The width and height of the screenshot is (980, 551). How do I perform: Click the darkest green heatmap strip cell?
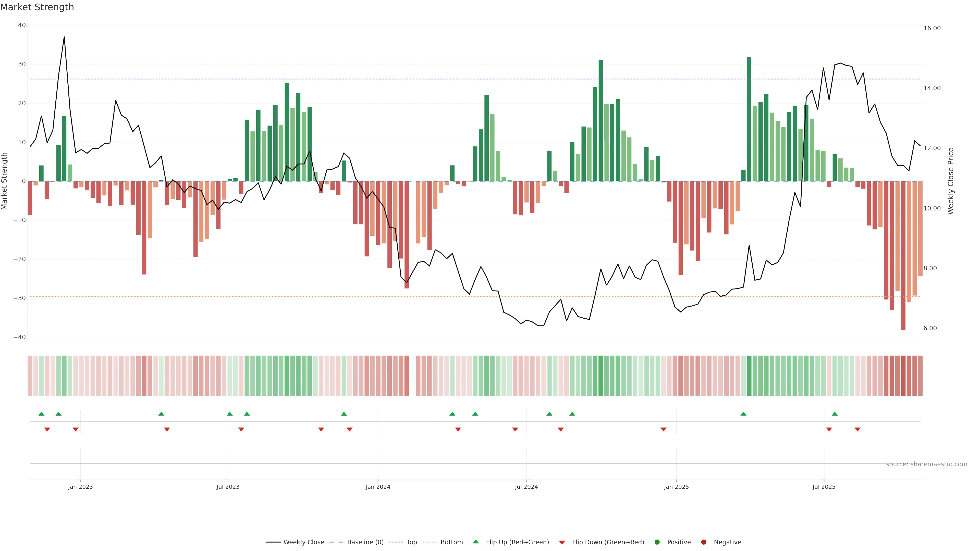pos(749,376)
